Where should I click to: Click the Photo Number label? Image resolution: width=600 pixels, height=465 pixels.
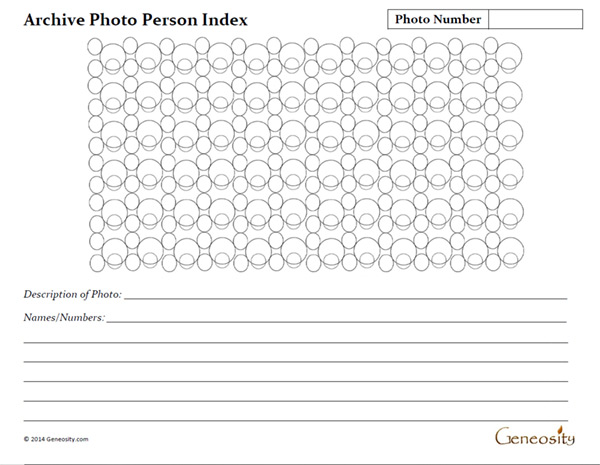(x=438, y=19)
